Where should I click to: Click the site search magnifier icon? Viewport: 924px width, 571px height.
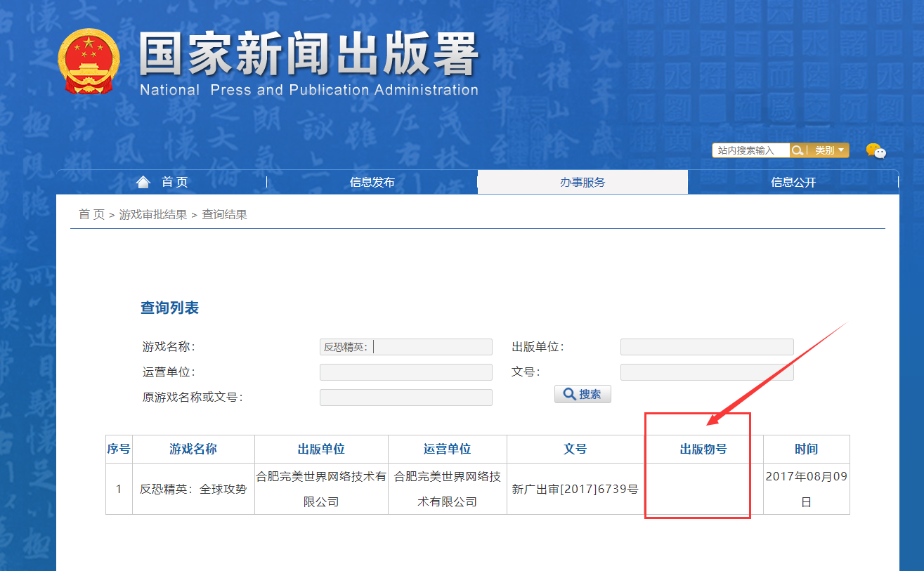(798, 150)
